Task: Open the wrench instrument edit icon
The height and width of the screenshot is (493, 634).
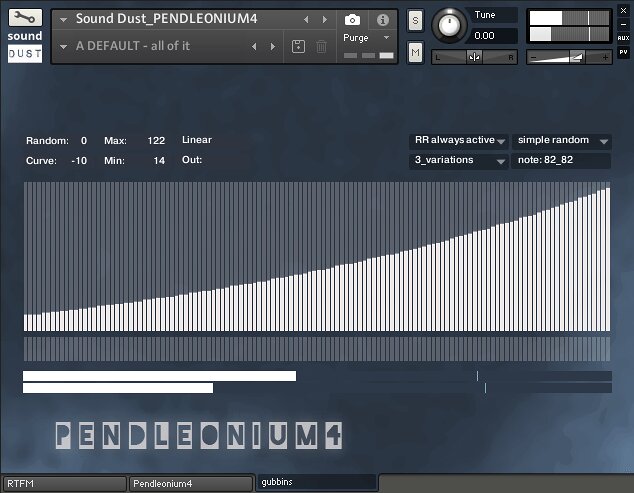Action: pos(25,18)
